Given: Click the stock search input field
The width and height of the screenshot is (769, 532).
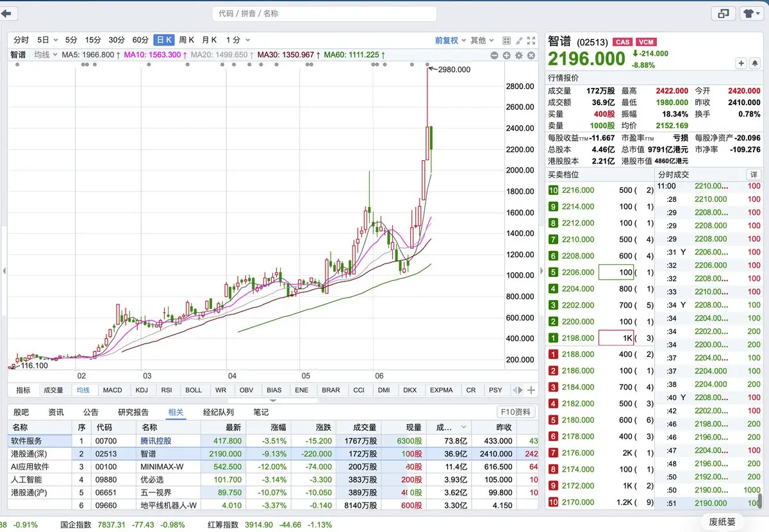Looking at the screenshot, I should pyautogui.click(x=324, y=13).
